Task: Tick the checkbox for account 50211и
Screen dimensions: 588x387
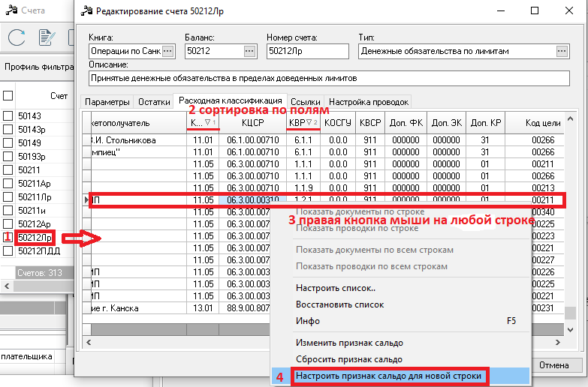Action: (8, 210)
